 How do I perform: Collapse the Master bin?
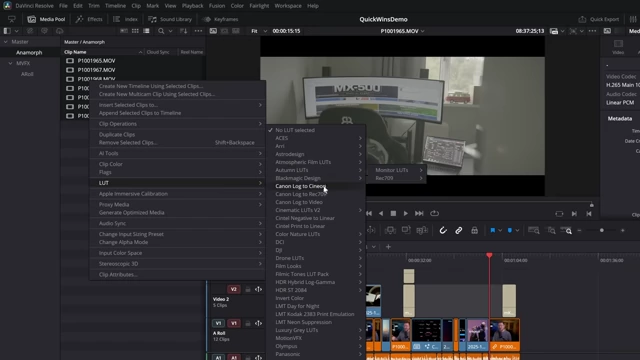pos(6,42)
